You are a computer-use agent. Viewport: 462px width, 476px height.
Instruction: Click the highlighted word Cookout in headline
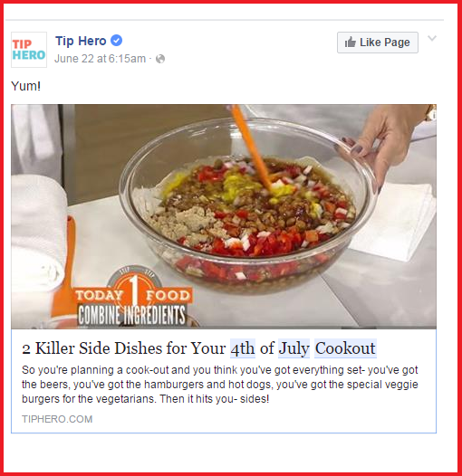[x=345, y=348]
